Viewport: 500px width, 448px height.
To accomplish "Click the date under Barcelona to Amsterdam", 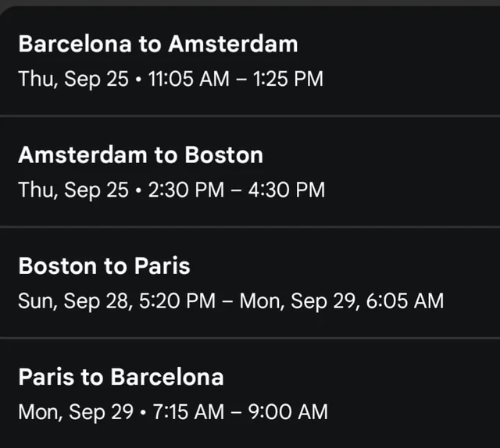I will pyautogui.click(x=73, y=78).
